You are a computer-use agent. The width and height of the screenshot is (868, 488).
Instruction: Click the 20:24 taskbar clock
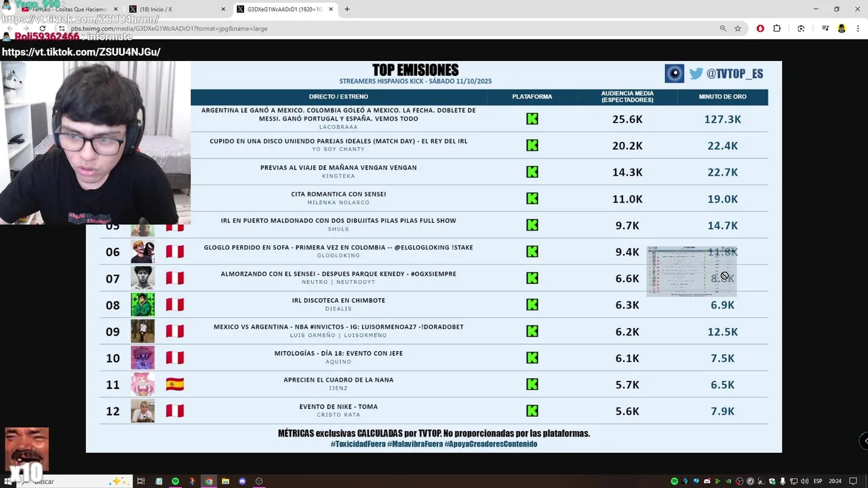click(835, 481)
